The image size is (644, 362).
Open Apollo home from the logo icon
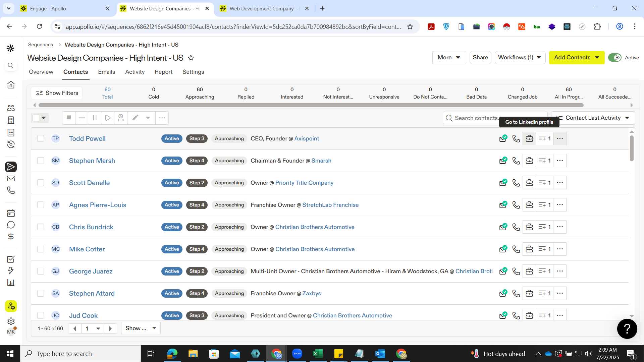[10, 48]
